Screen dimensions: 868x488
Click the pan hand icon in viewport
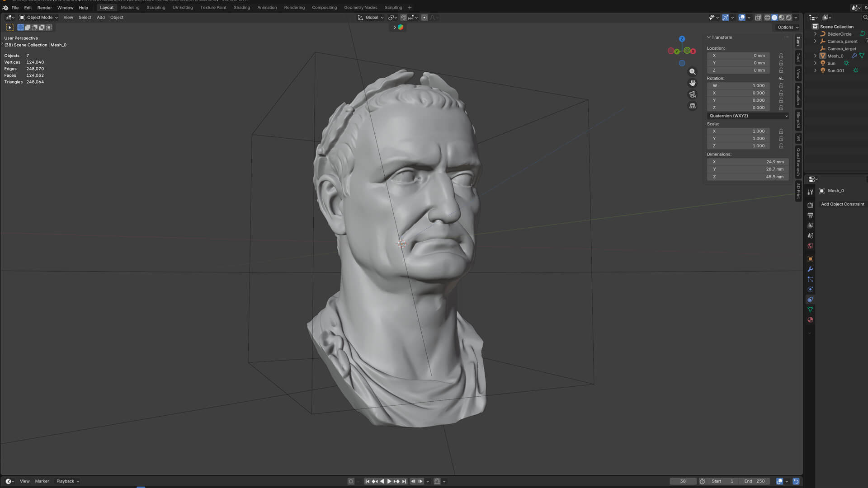coord(692,83)
